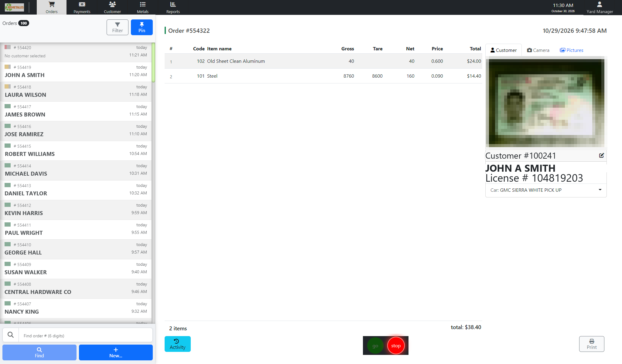Open the Payments tab

point(82,7)
